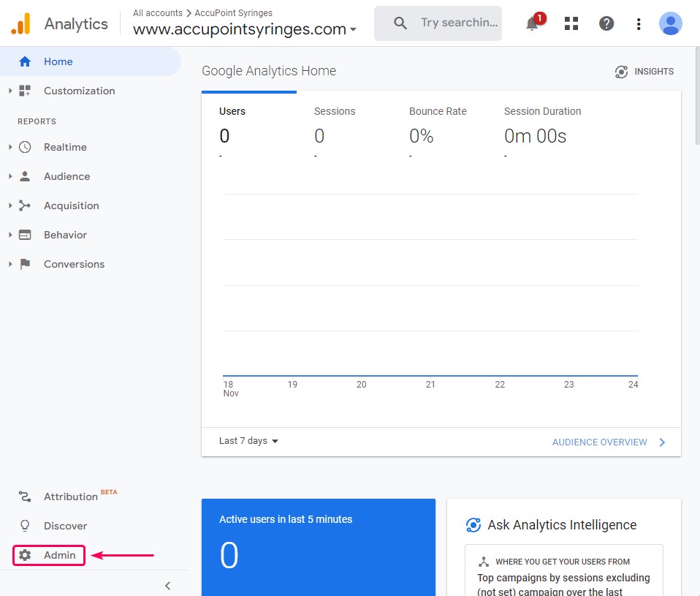Open the Last 7 days date range dropdown
Viewport: 700px width, 596px height.
[248, 441]
